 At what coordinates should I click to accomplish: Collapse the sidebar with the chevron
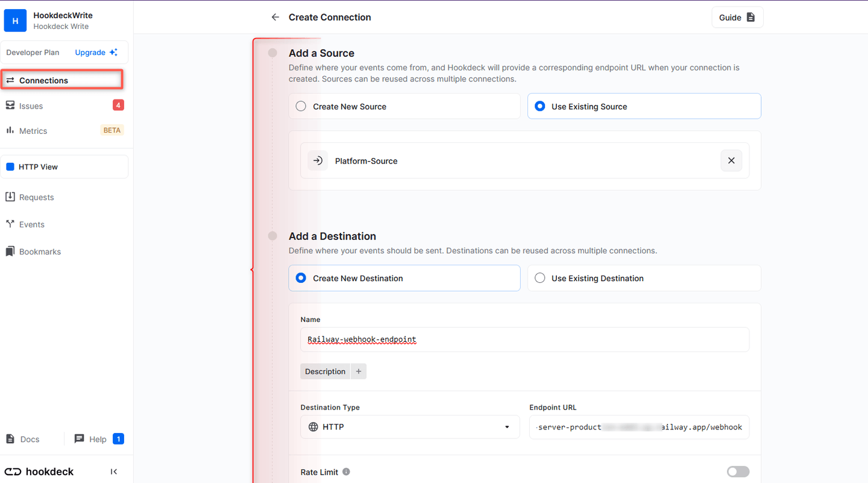coord(114,471)
